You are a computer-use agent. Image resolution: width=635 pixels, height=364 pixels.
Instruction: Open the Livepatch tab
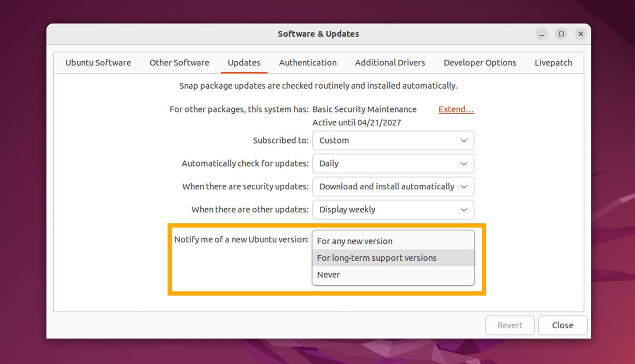(553, 63)
